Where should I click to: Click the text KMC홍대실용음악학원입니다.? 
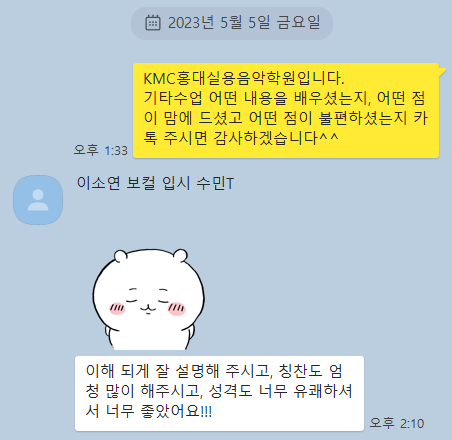244,79
